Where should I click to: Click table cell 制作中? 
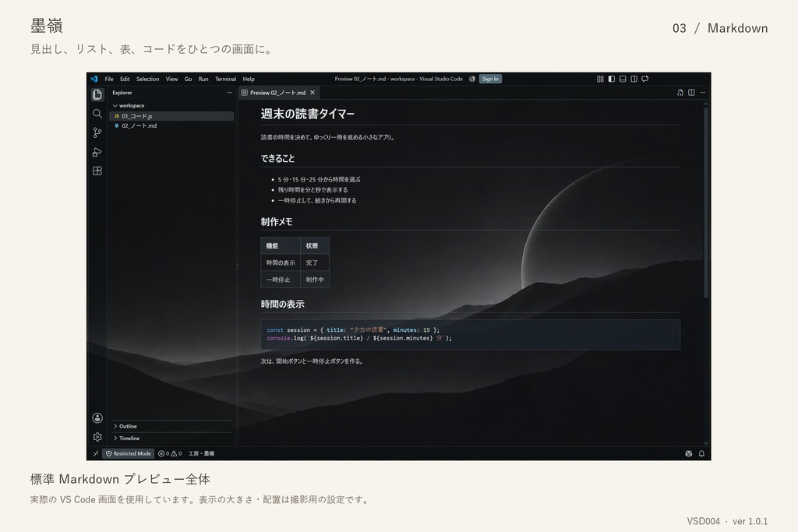315,280
